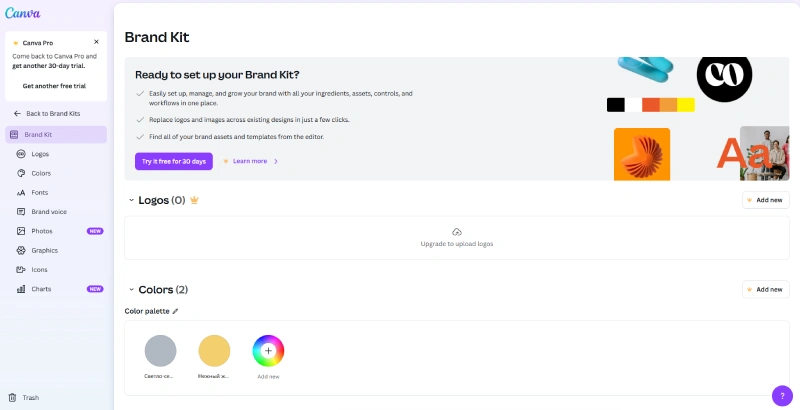
Task: Click the Color palette label
Action: [x=147, y=311]
